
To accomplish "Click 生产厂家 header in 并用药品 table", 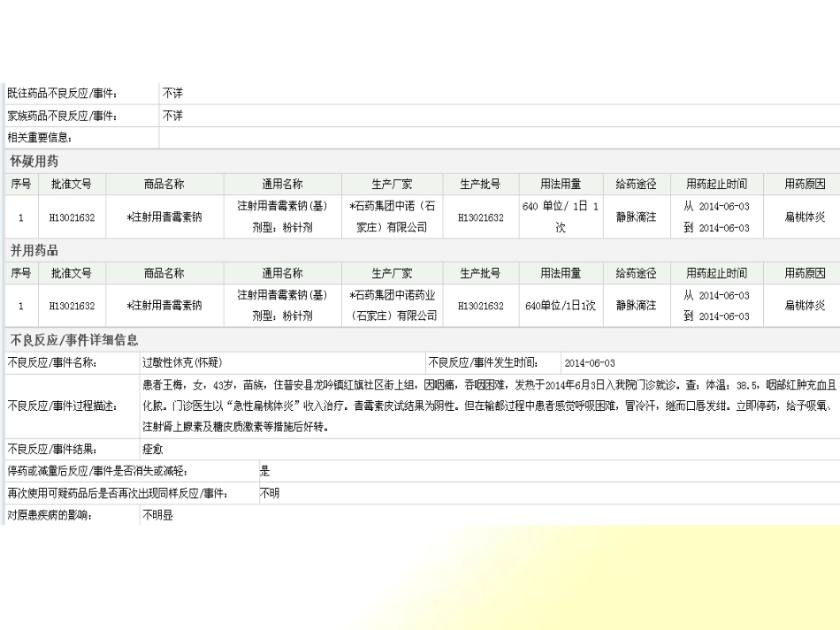I will point(392,273).
